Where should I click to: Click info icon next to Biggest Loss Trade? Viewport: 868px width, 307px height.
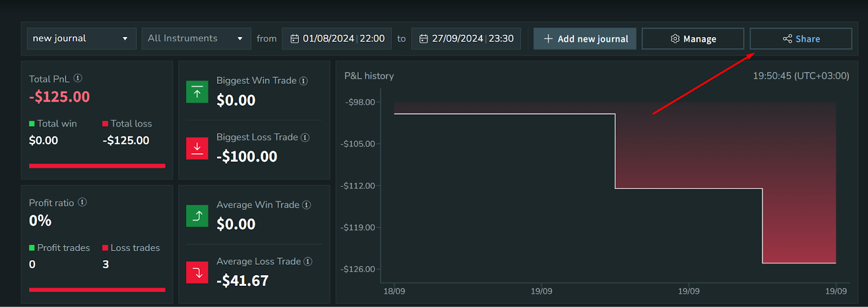pos(305,137)
